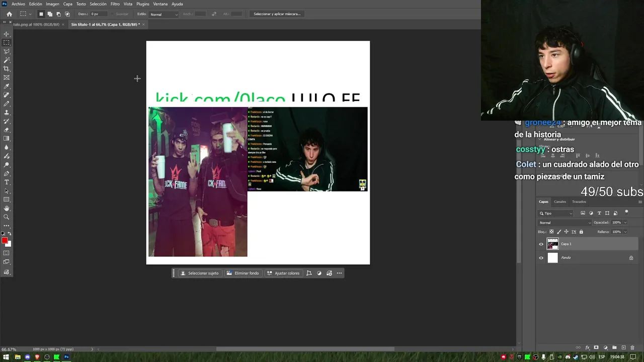This screenshot has width=644, height=362.
Task: Open the screen mode switcher
Action: [x=7, y=262]
